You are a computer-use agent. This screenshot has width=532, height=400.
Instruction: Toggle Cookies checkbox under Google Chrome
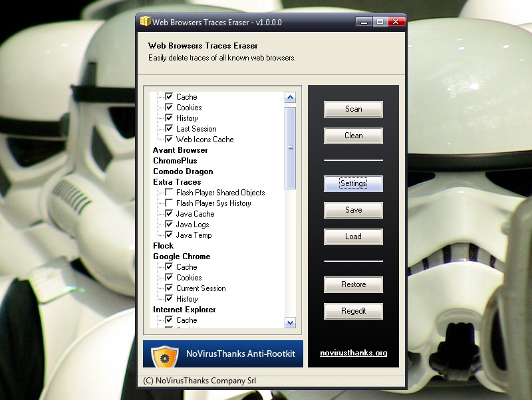(x=169, y=277)
